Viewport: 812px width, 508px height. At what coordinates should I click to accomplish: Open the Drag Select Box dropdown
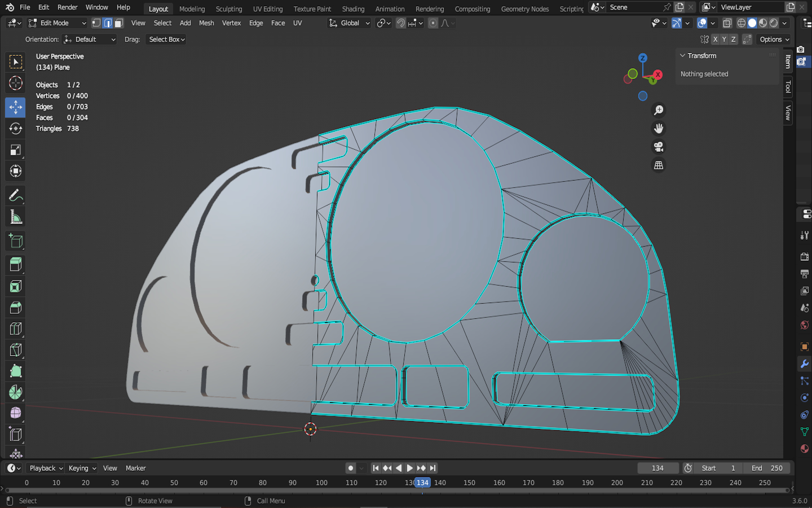(x=166, y=40)
